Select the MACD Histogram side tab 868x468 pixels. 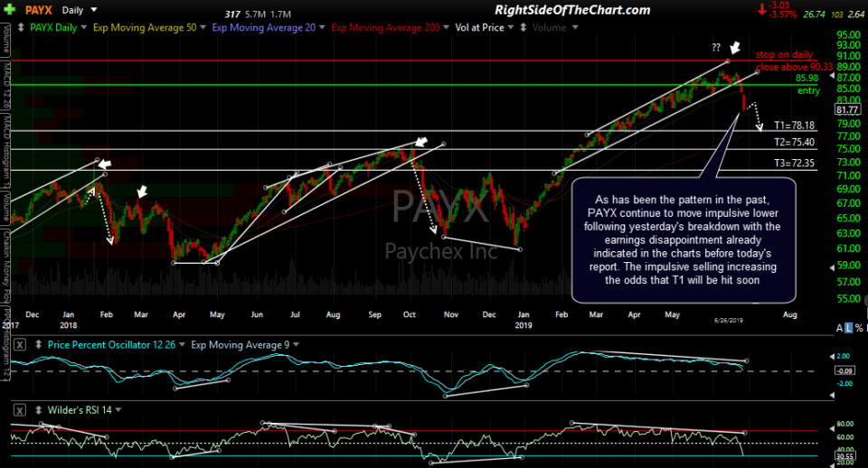click(5, 151)
